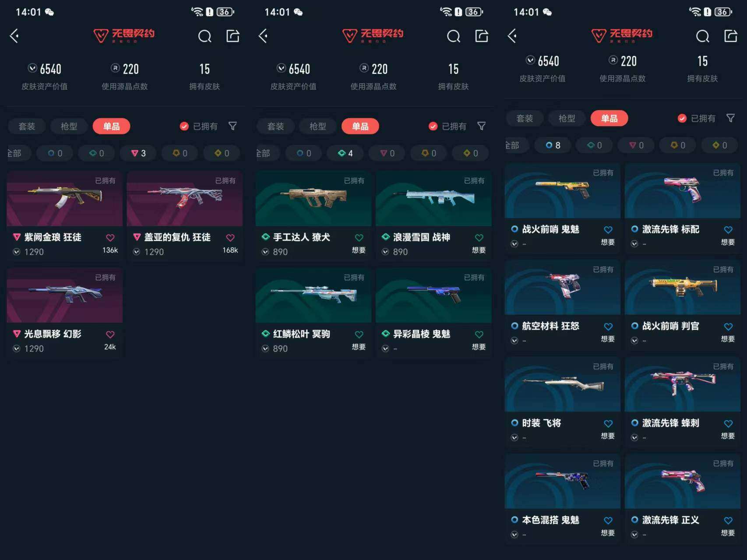Open search in the middle screen
The height and width of the screenshot is (560, 747).
(454, 36)
